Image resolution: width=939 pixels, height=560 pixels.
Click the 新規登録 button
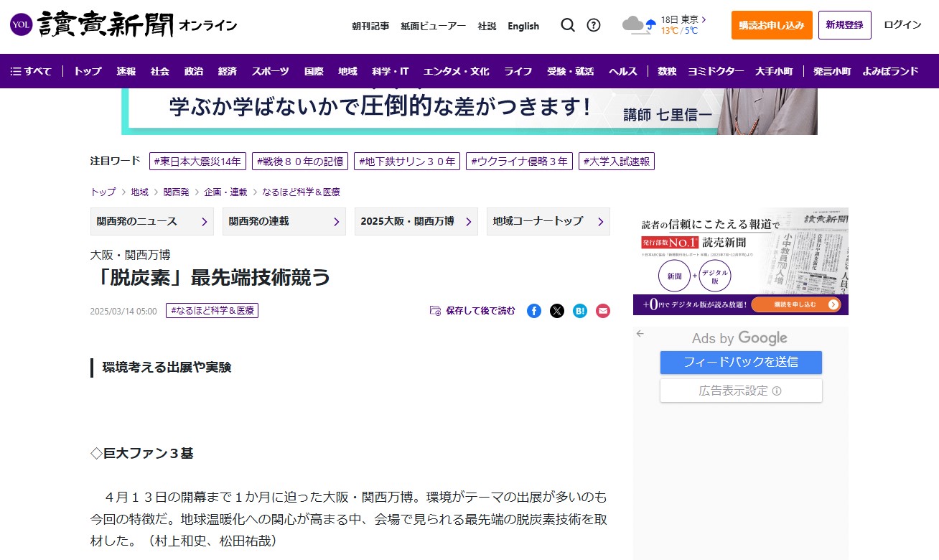(x=844, y=25)
